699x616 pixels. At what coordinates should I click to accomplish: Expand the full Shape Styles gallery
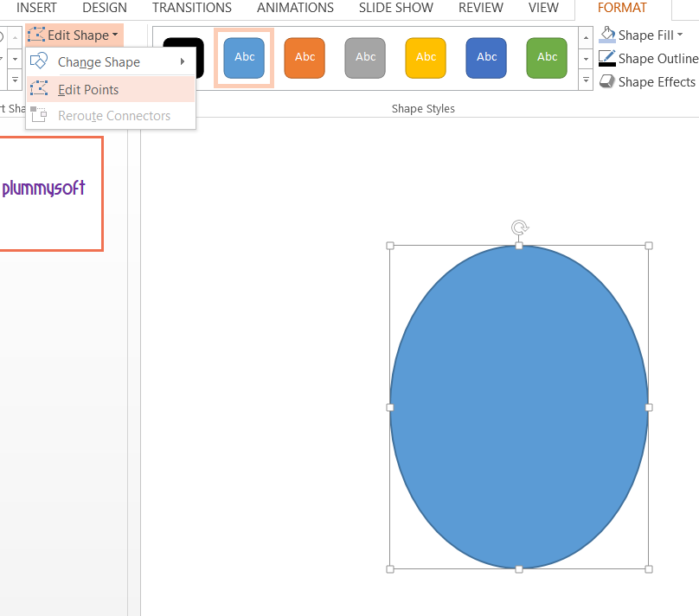click(x=586, y=80)
